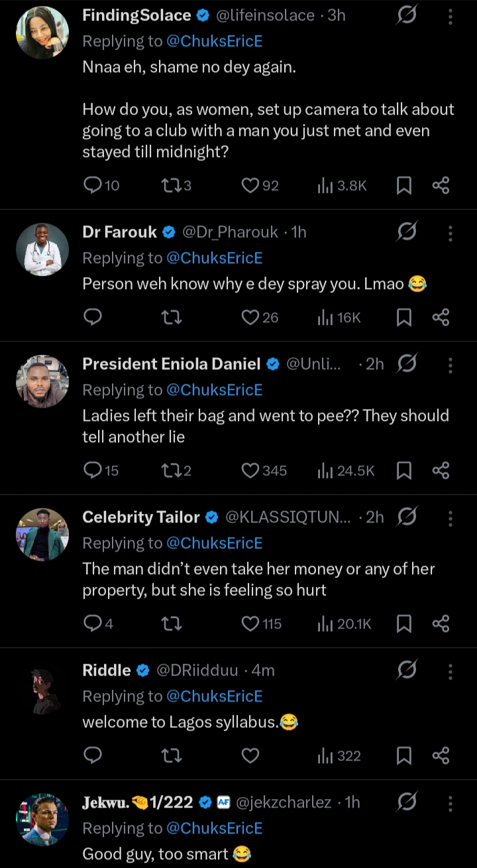This screenshot has width=477, height=868.
Task: Bookmark President Eniola Daniel's reply
Action: pyautogui.click(x=403, y=471)
